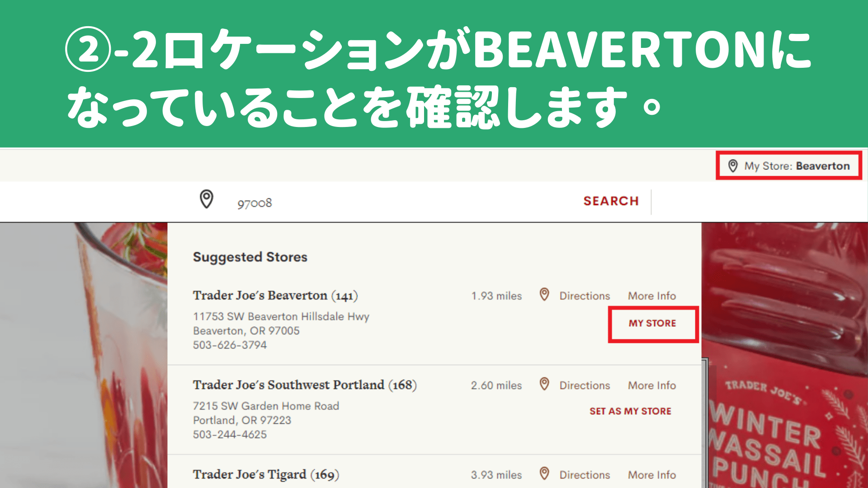Screen dimensions: 868x488
Task: Select the Trader Joe's Tigard (169) store name
Action: [266, 474]
